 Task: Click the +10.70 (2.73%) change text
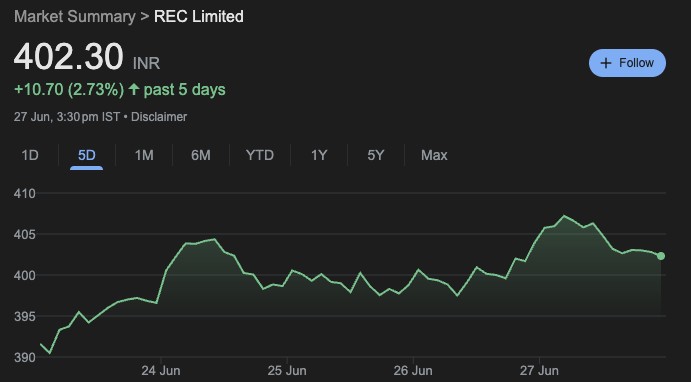pyautogui.click(x=69, y=89)
